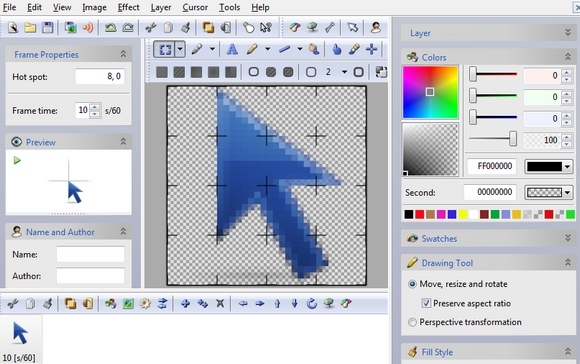Toggle Preserve aspect ratio checkbox
Image resolution: width=580 pixels, height=364 pixels.
click(x=426, y=303)
